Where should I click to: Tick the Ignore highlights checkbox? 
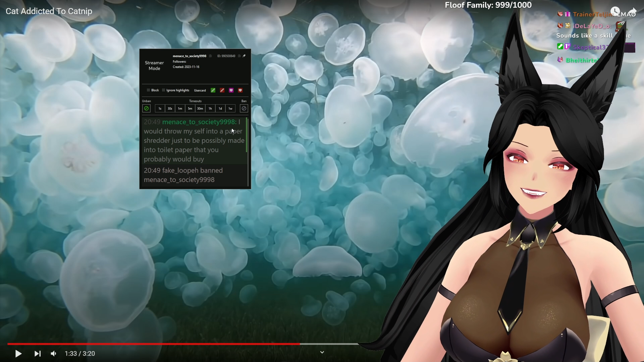163,90
